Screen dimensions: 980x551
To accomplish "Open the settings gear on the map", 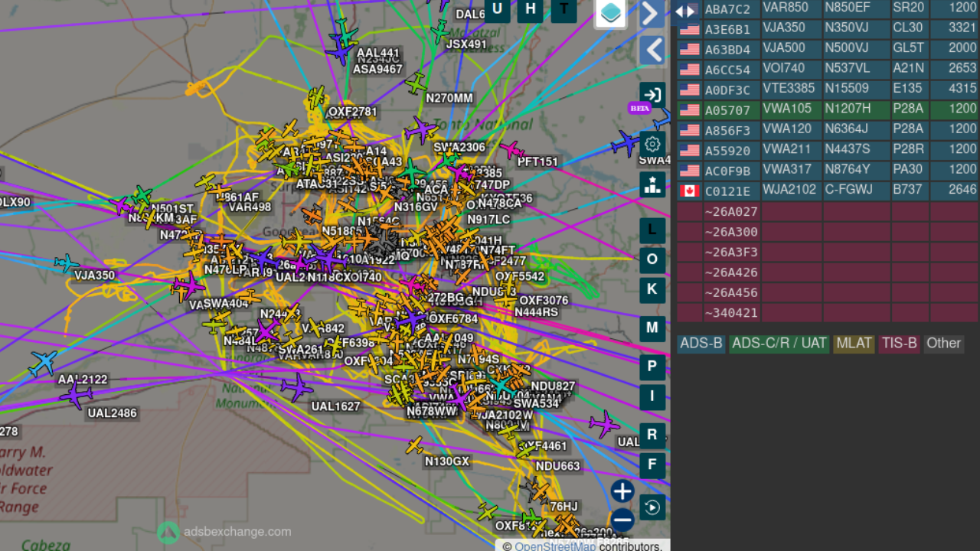I will 652,144.
